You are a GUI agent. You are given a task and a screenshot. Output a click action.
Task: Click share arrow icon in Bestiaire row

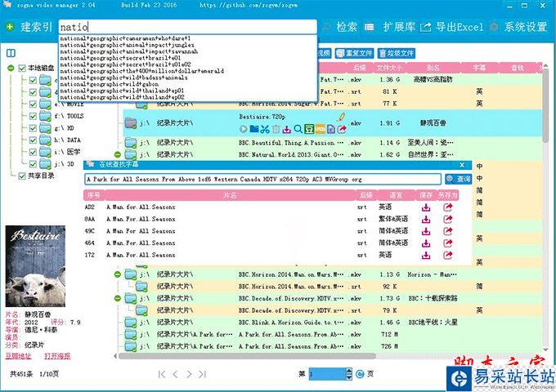point(342,129)
